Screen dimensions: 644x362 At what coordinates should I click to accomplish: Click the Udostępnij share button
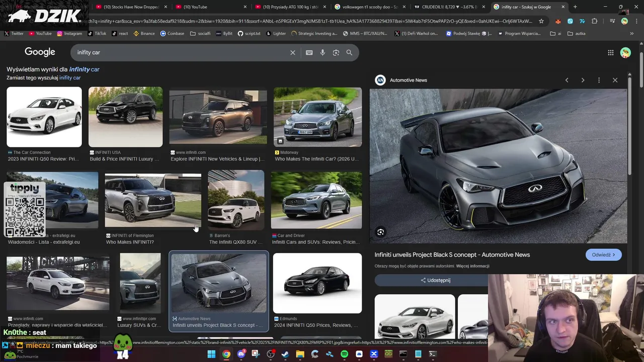(435, 280)
